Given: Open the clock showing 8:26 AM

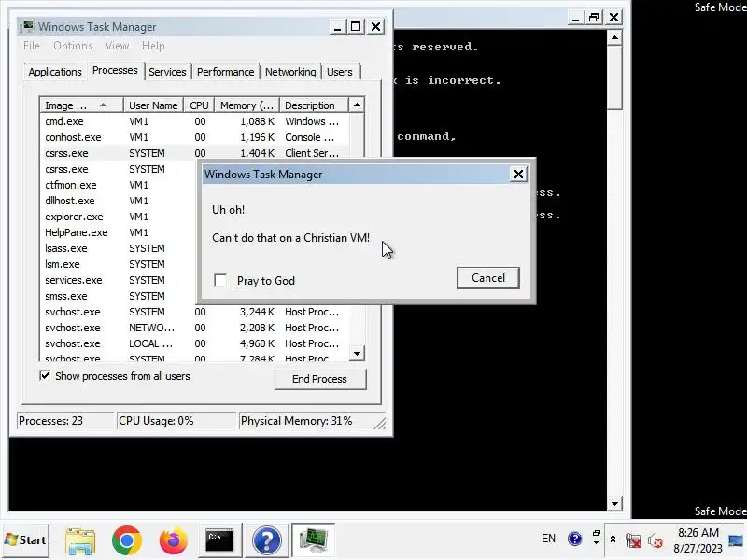Looking at the screenshot, I should pyautogui.click(x=698, y=540).
